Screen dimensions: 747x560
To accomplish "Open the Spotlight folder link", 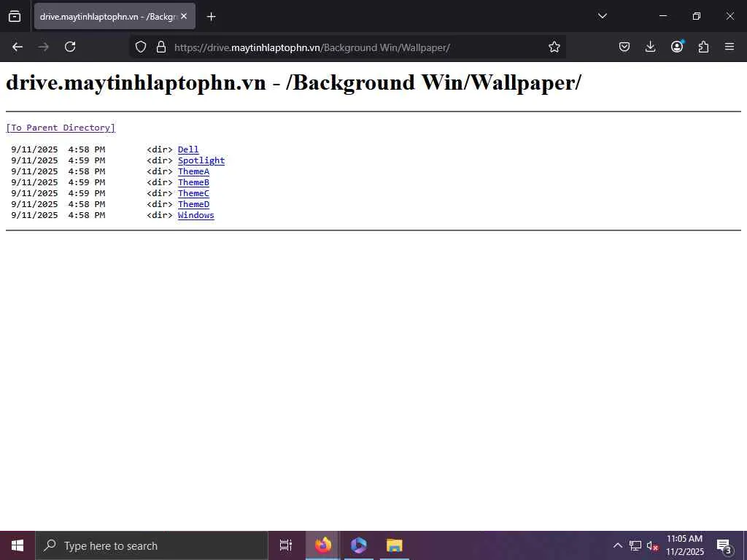I will [201, 160].
